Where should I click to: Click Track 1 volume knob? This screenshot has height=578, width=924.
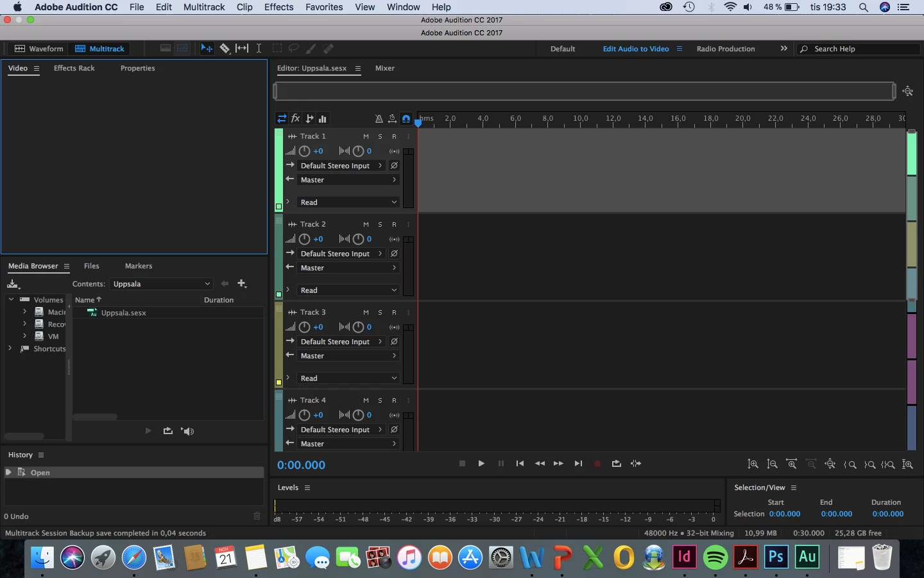305,151
